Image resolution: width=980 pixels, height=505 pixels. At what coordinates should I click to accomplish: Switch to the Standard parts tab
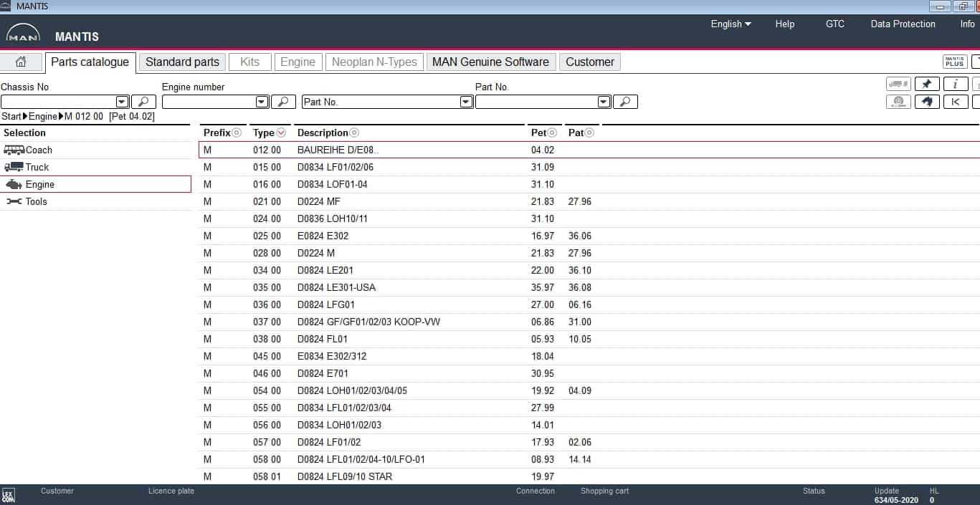182,62
